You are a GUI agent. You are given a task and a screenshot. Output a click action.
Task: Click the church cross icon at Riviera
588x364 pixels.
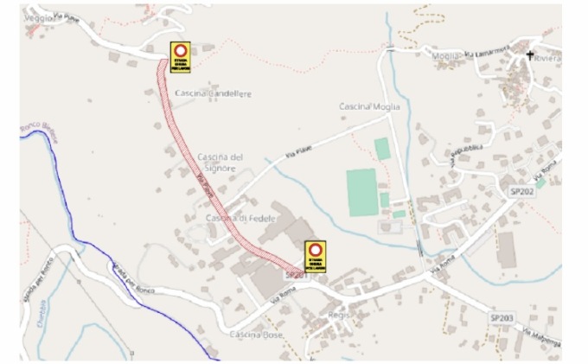[x=529, y=55]
